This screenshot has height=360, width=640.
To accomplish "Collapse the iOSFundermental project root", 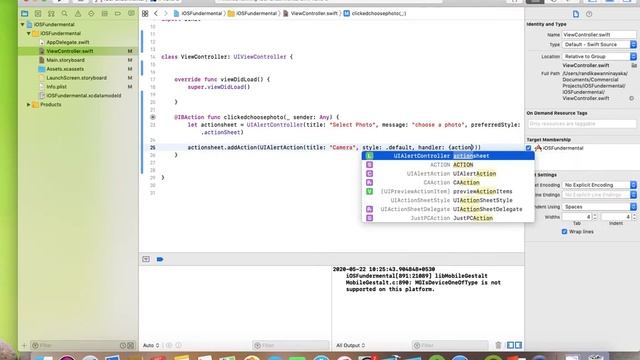I will tap(22, 24).
